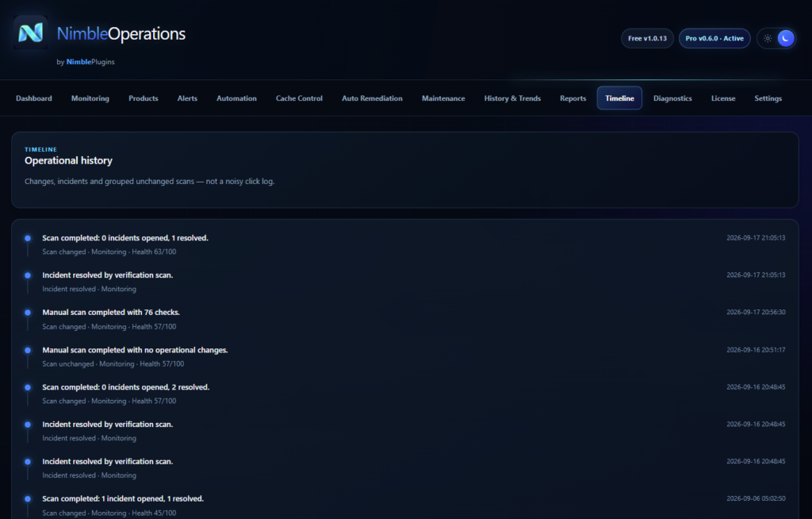Select 'Scan completed: 1 incident opened, 1 resolved.'
This screenshot has height=519, width=812.
click(x=123, y=499)
